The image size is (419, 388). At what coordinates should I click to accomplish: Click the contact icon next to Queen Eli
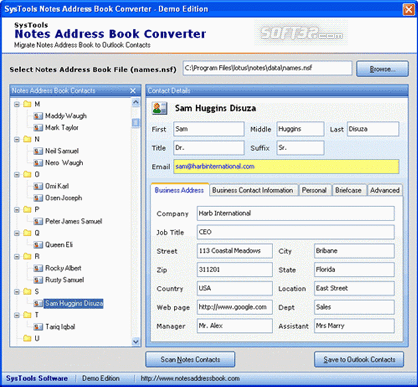(38, 245)
